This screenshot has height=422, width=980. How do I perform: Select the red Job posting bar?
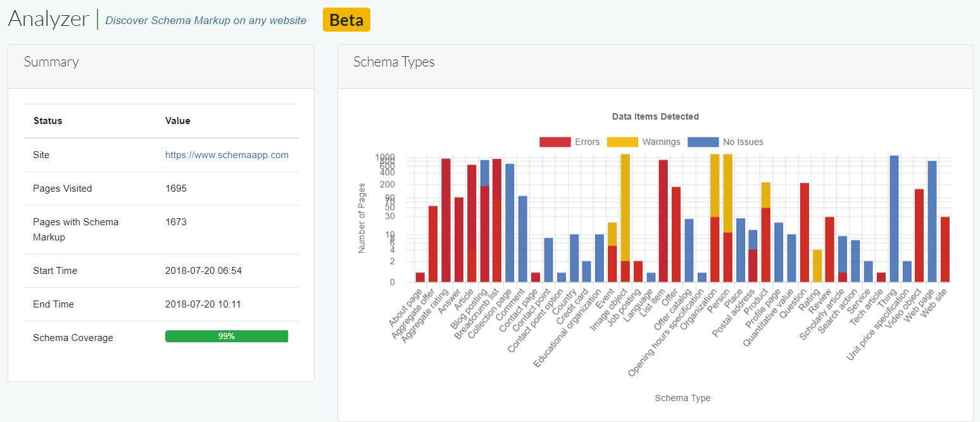[x=638, y=271]
